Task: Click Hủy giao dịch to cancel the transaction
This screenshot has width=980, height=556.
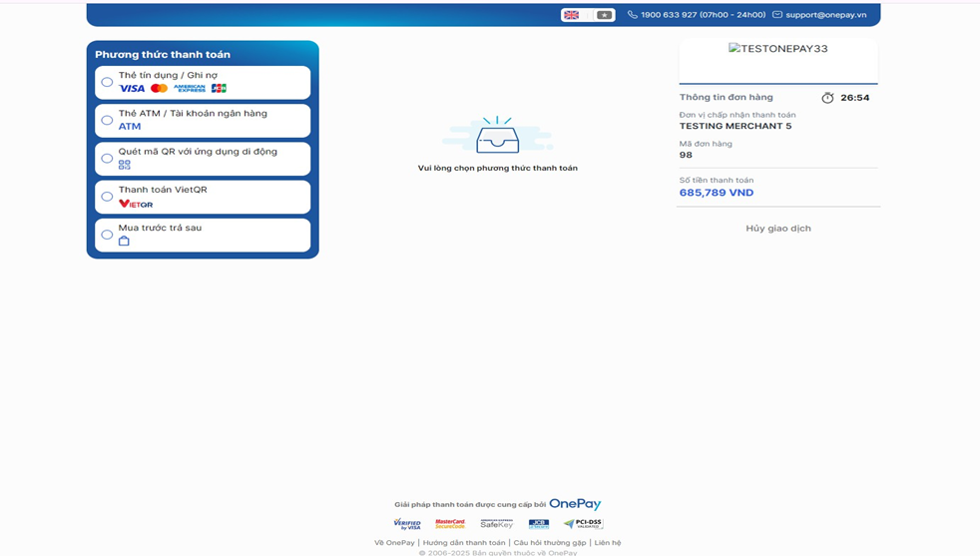Action: pyautogui.click(x=778, y=229)
